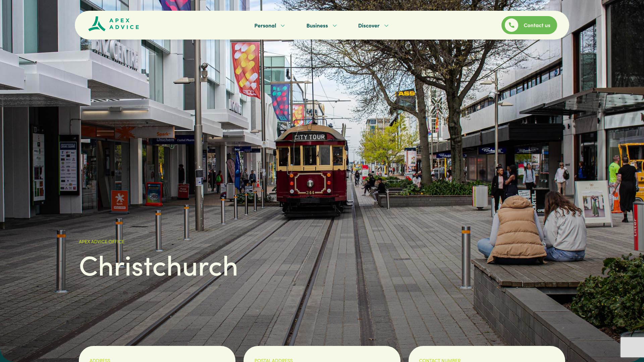Click the reCAPTCHA badge at the bottom right
Image resolution: width=644 pixels, height=362 pixels.
[x=632, y=347]
